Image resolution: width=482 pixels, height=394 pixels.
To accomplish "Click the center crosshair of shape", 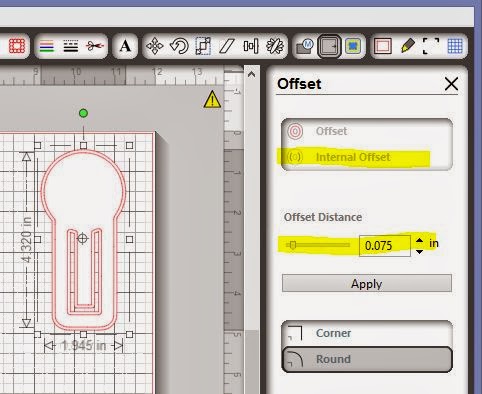I will [82, 238].
